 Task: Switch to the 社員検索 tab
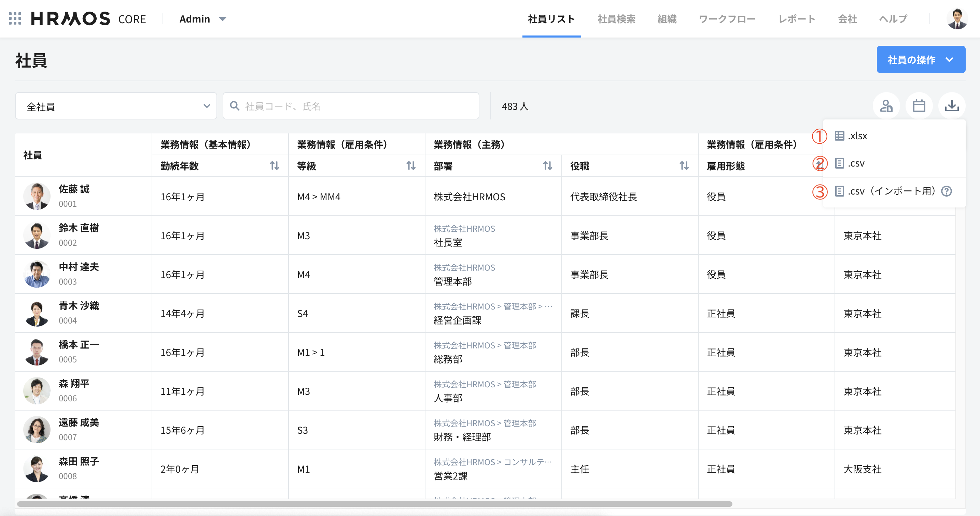pos(616,19)
